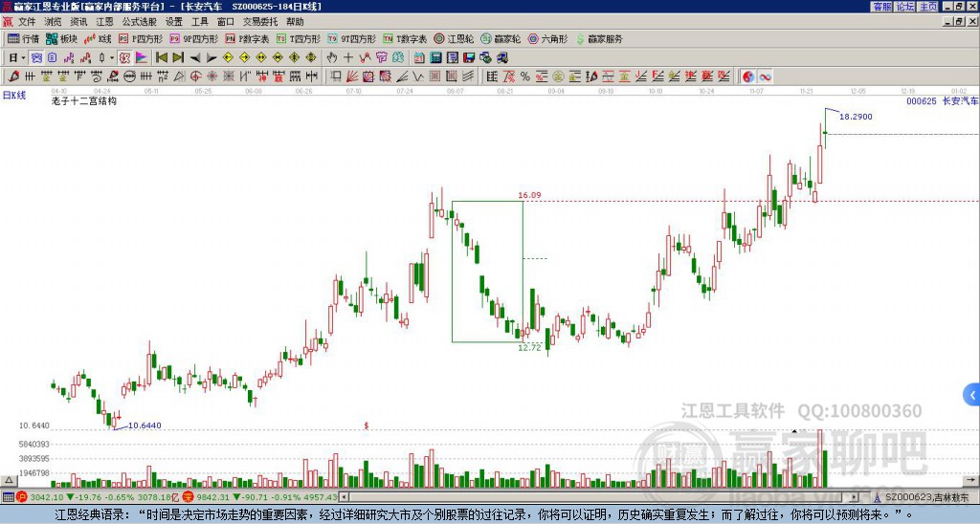Click the 18.2900 high price label
This screenshot has width=980, height=524.
856,116
